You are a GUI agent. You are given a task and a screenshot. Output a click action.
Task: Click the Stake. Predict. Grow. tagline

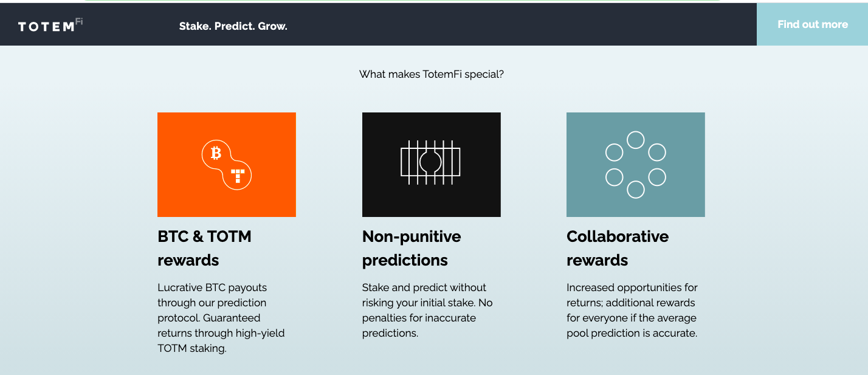point(233,26)
